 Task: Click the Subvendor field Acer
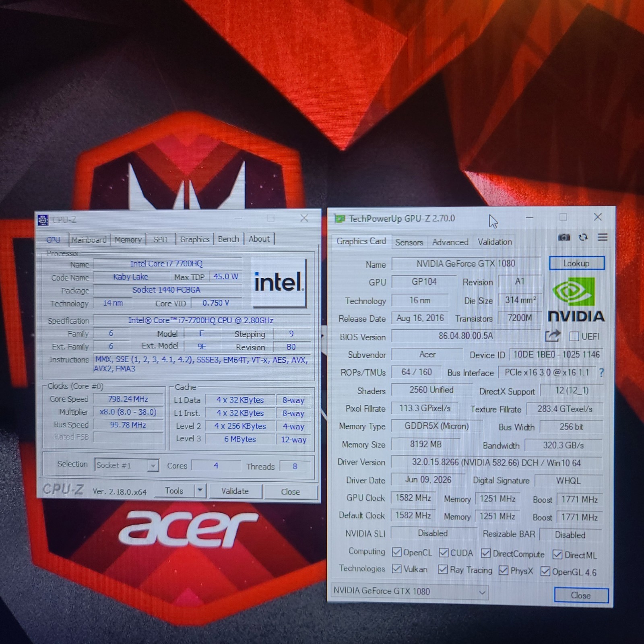427,354
